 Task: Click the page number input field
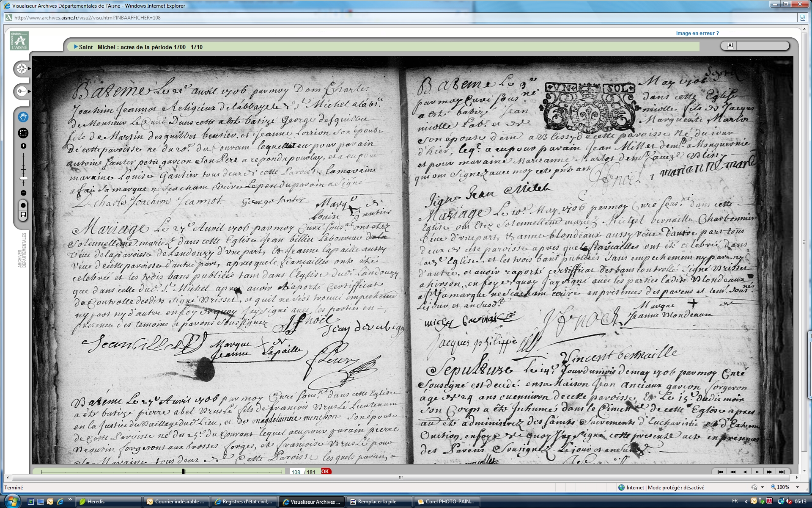click(296, 472)
